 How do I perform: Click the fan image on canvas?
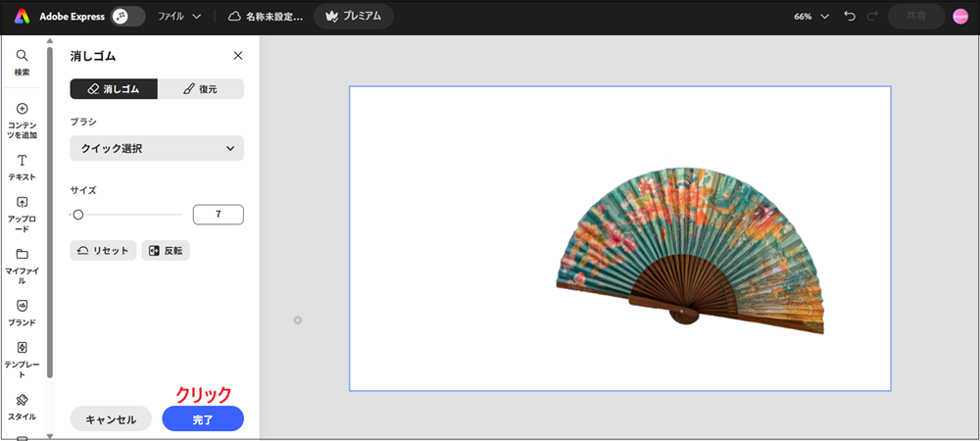click(x=690, y=251)
